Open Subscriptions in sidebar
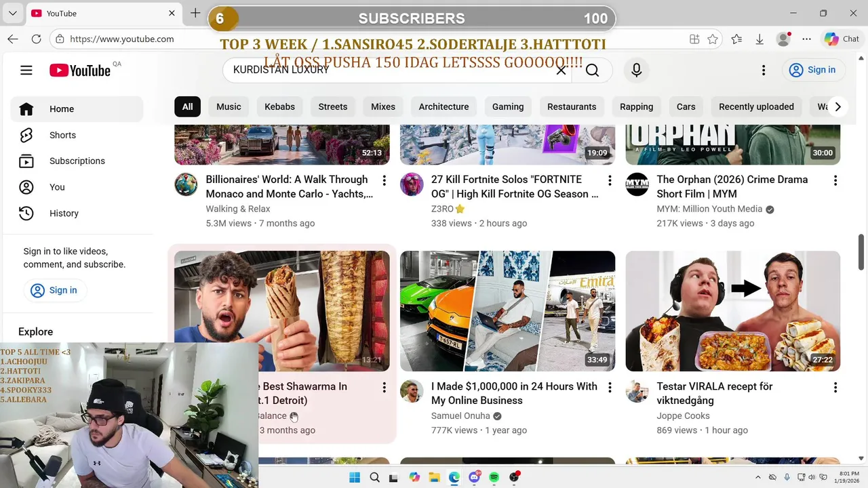This screenshot has height=488, width=868. click(x=77, y=161)
